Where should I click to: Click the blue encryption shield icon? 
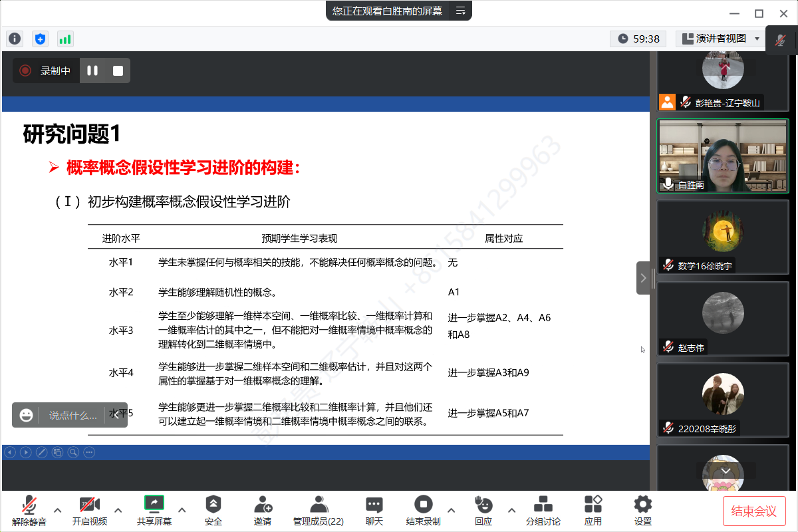(40, 39)
